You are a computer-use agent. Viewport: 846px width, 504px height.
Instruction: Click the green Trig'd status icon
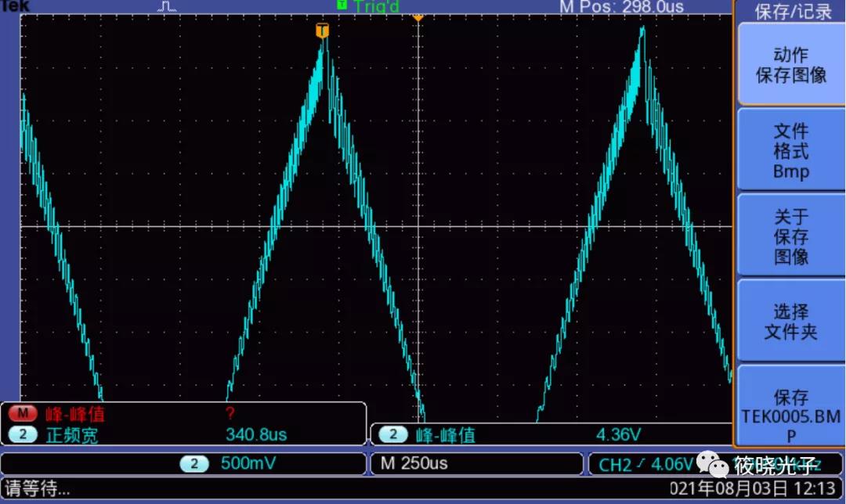click(342, 5)
